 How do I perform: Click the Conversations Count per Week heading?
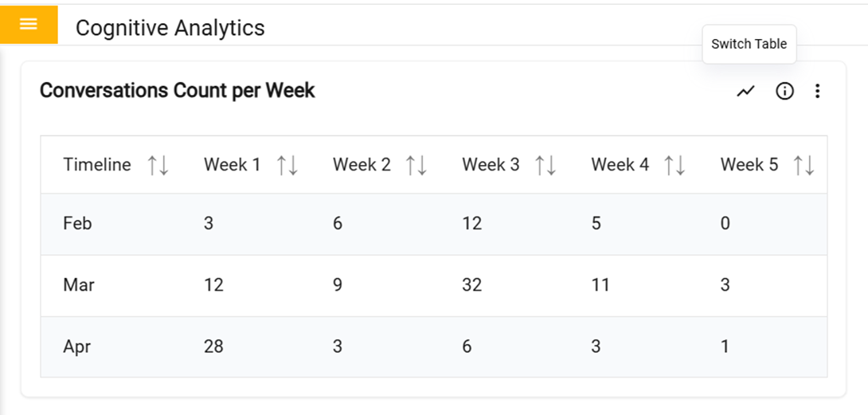click(178, 91)
